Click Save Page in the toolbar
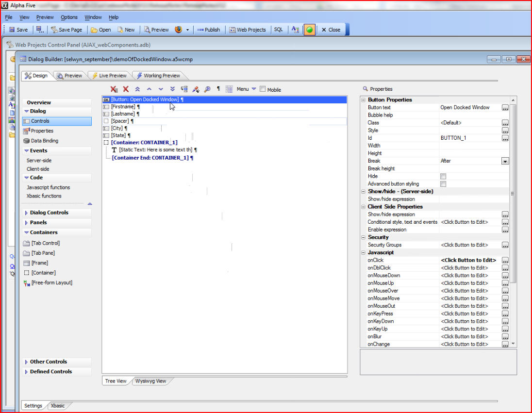 point(66,30)
